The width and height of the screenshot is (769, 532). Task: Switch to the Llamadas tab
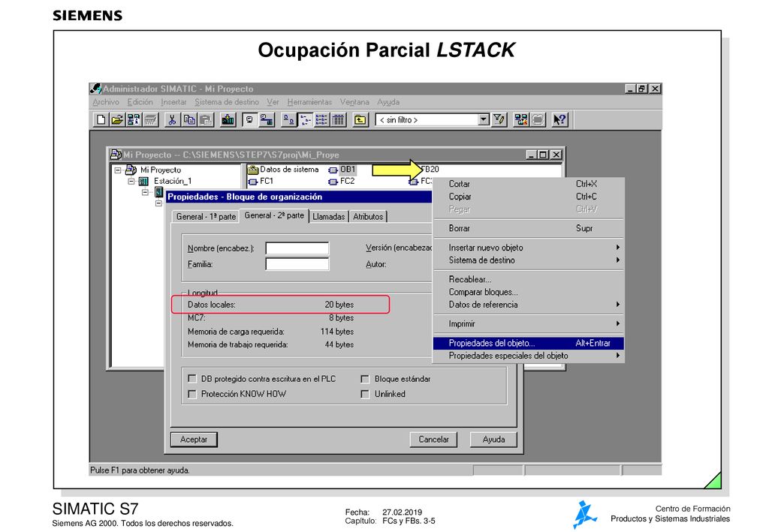coord(329,217)
